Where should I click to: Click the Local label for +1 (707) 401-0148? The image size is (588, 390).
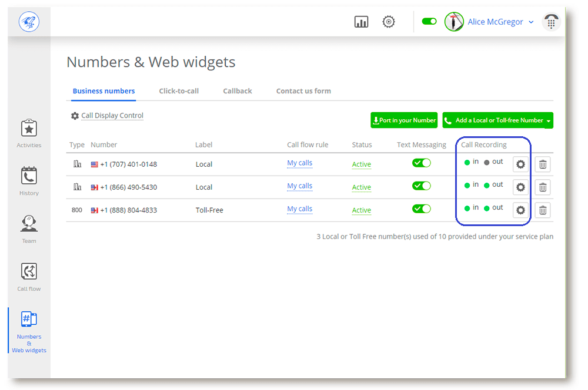tap(204, 164)
